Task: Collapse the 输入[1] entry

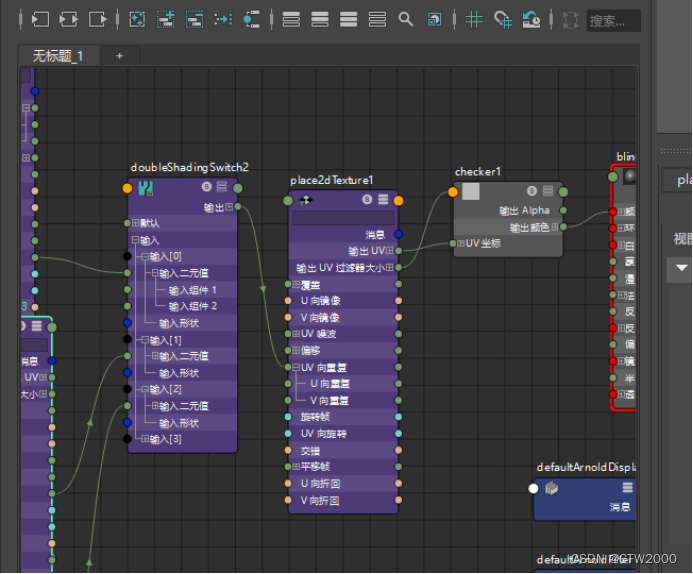Action: (145, 340)
